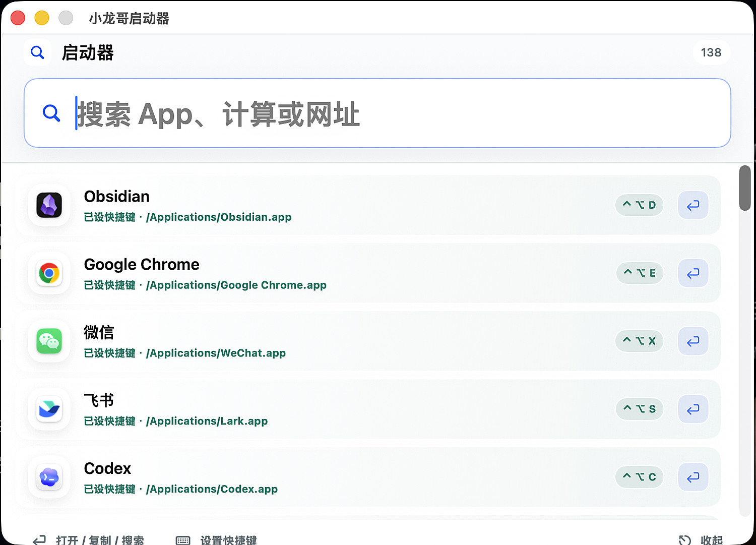Click the path /Applications/Google Chrome.app
This screenshot has width=756, height=545.
[x=236, y=285]
